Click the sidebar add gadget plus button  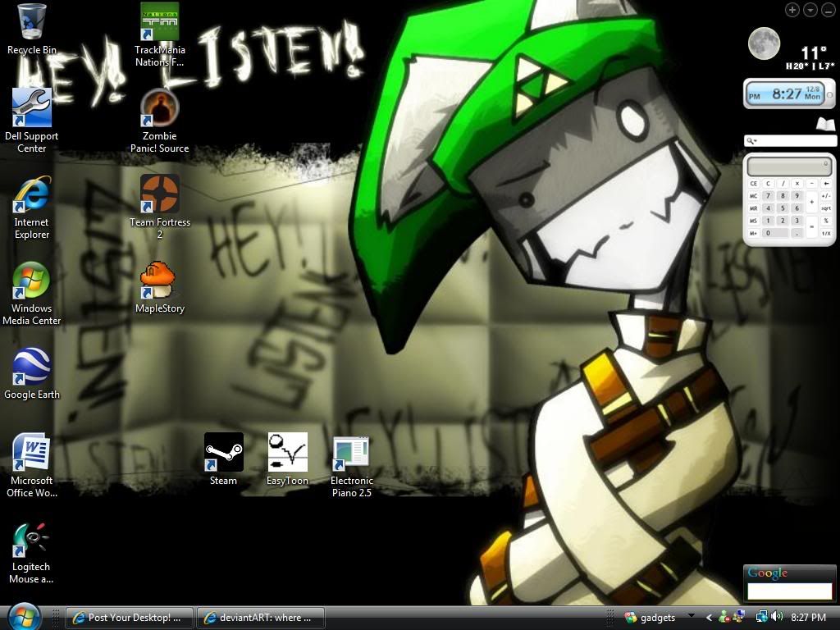(x=792, y=10)
